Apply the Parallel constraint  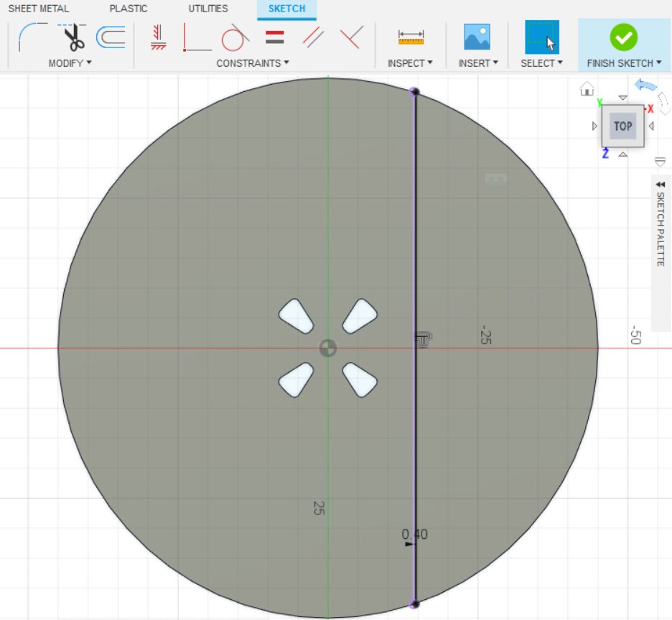(x=313, y=37)
